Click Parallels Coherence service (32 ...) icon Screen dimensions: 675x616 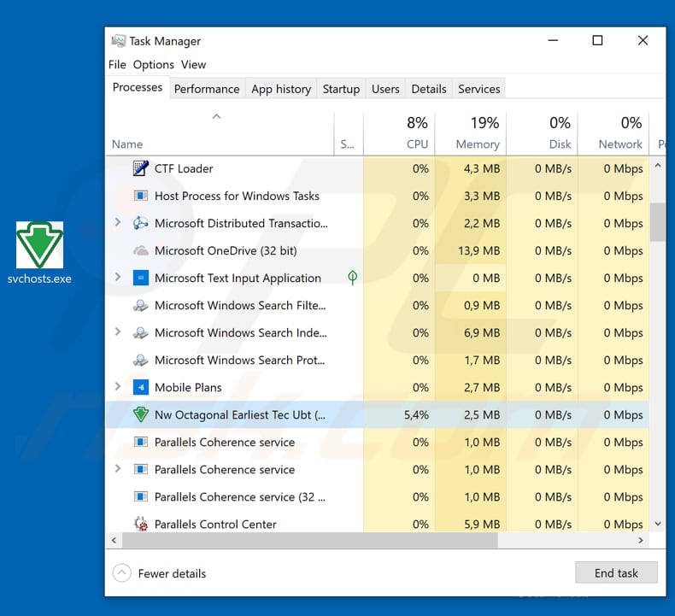coord(141,496)
